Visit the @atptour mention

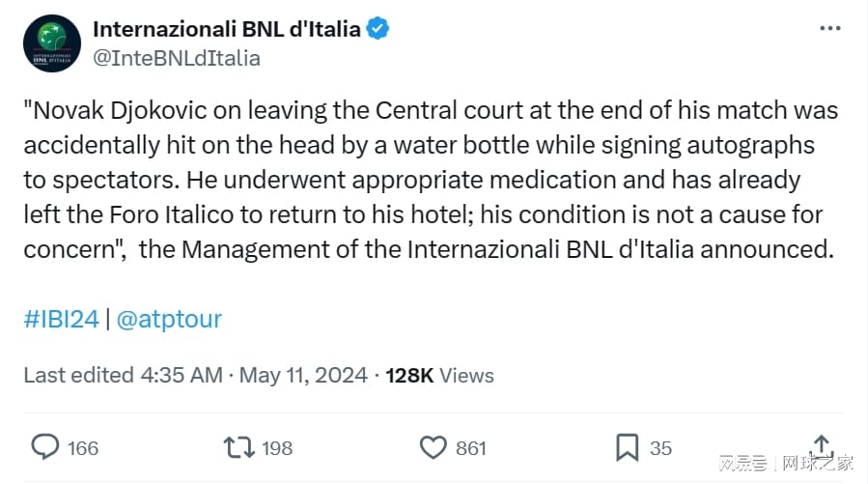tap(169, 320)
